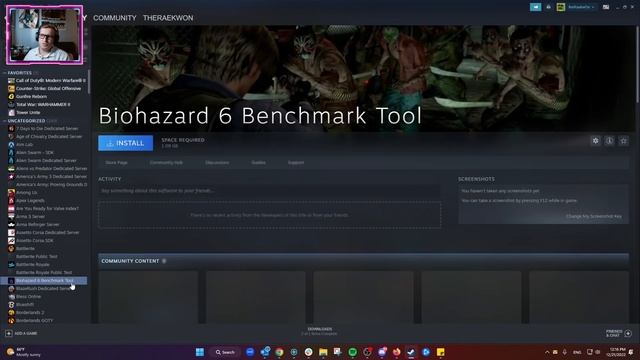Show hidden system tray icons
Screen dimensions: 640x360
547,352
